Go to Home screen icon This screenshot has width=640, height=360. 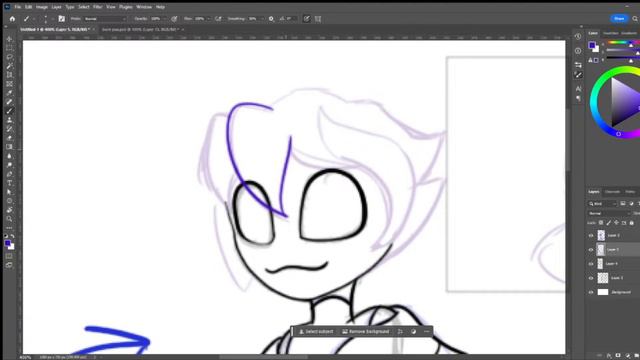point(12,19)
